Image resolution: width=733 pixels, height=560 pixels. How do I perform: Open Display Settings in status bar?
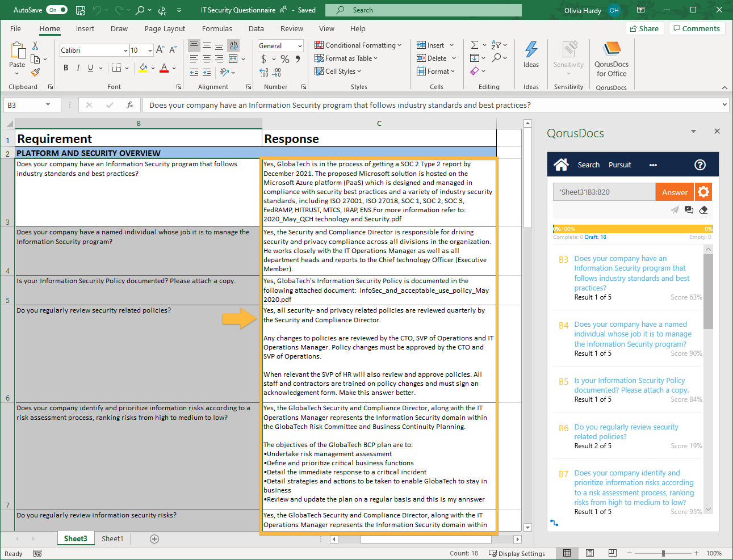click(x=517, y=553)
